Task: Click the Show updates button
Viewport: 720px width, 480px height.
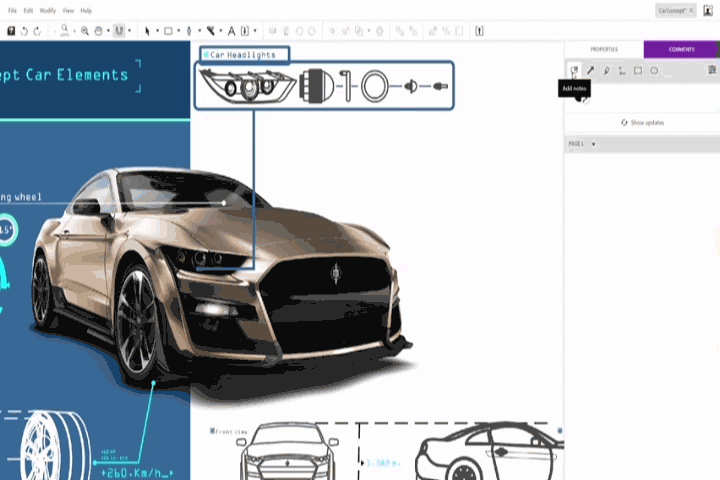Action: (642, 123)
